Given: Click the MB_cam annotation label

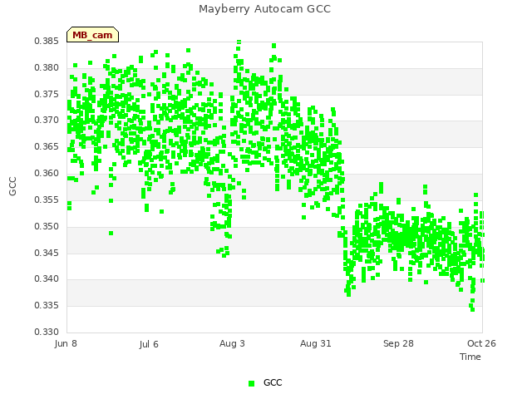Looking at the screenshot, I should (92, 35).
